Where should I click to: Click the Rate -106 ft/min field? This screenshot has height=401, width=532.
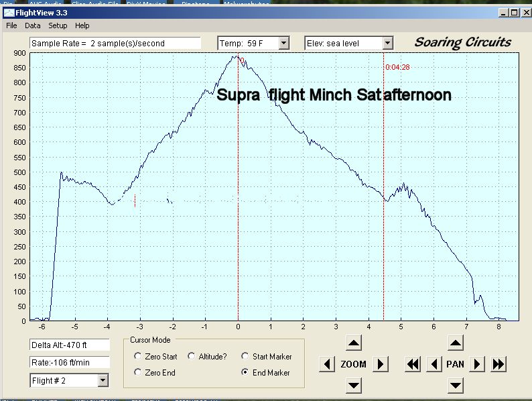(x=70, y=363)
